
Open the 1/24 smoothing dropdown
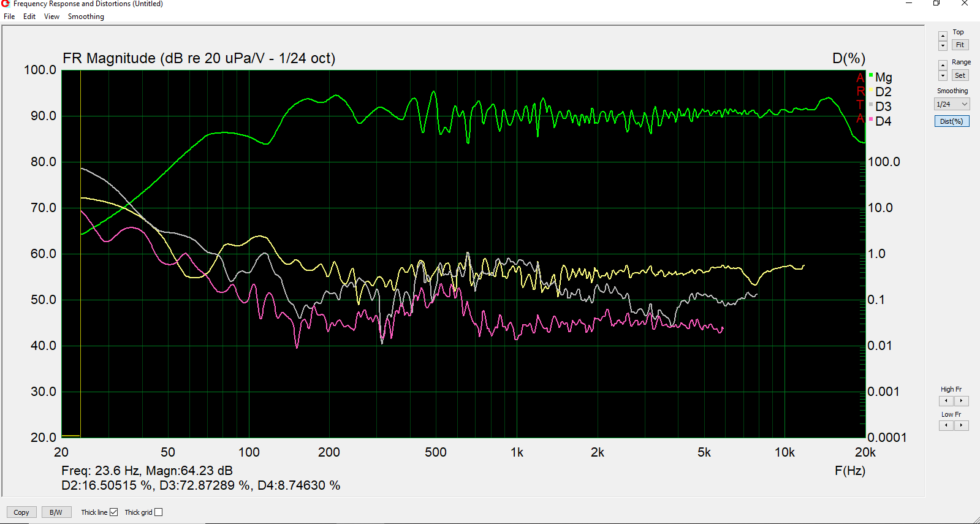click(x=952, y=104)
